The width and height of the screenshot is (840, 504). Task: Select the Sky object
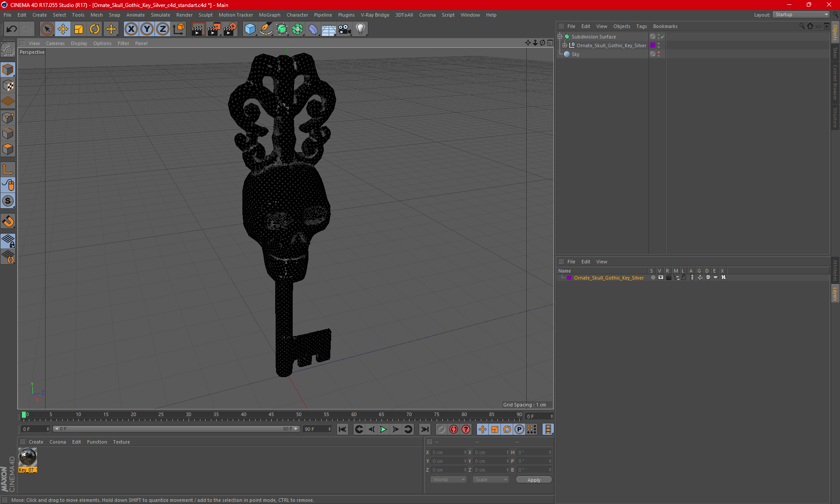[x=575, y=54]
